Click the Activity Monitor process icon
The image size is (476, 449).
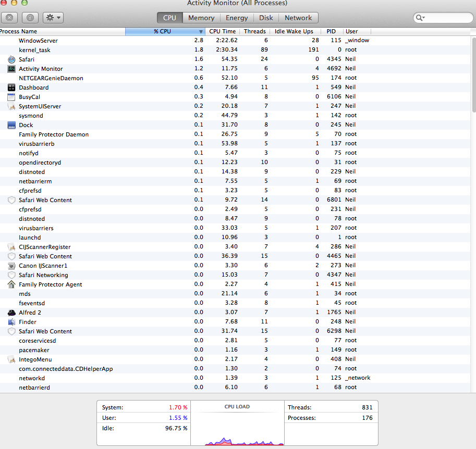coord(11,69)
